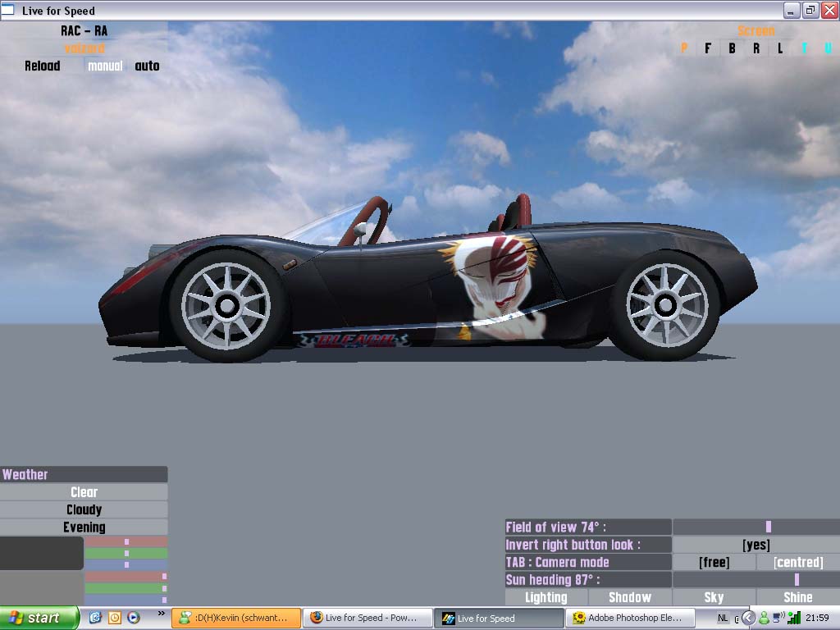Viewport: 840px width, 630px height.
Task: Open the Sky tab
Action: coord(714,597)
